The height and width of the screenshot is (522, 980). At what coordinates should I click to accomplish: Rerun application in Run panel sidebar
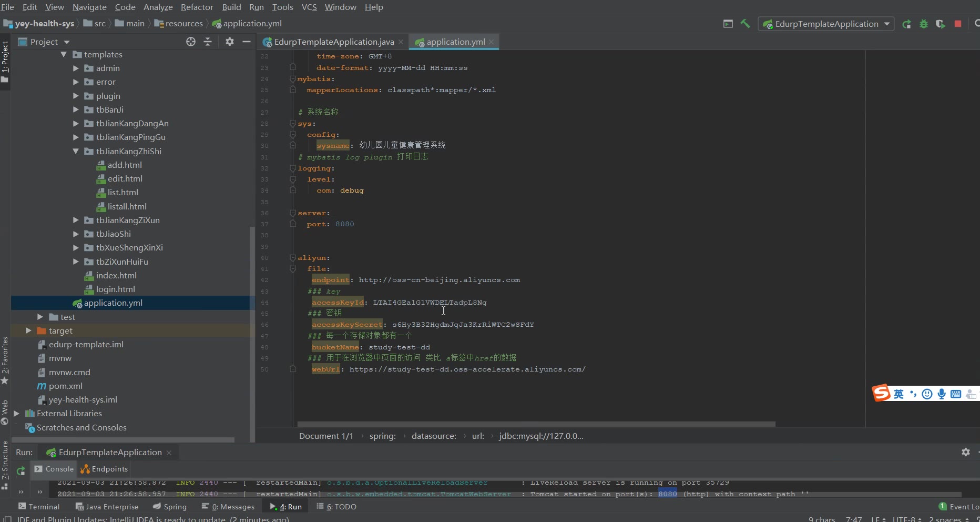pos(21,471)
